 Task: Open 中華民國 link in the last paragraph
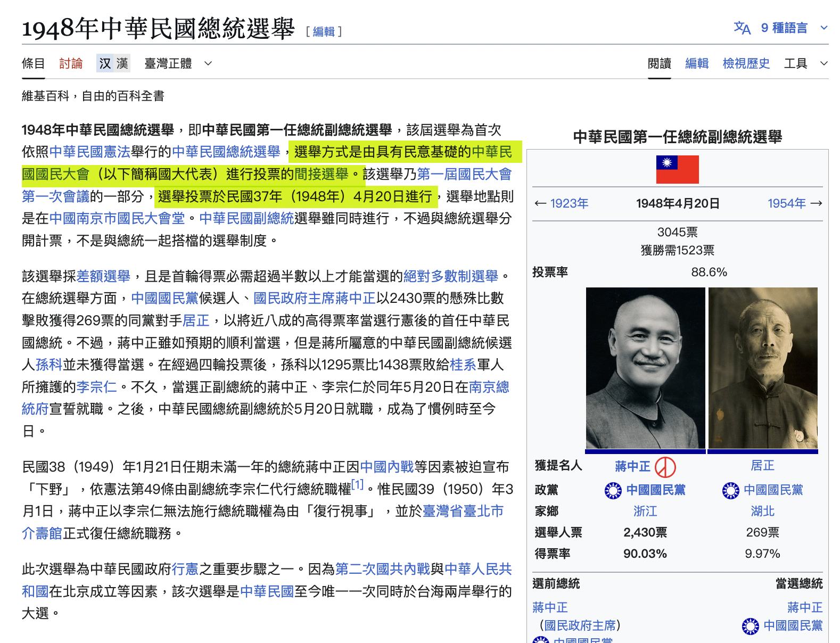point(267,591)
